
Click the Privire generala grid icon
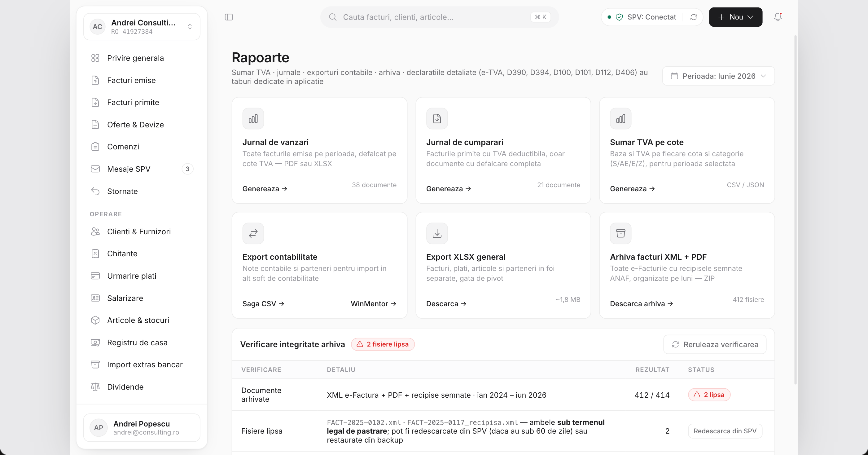[95, 58]
